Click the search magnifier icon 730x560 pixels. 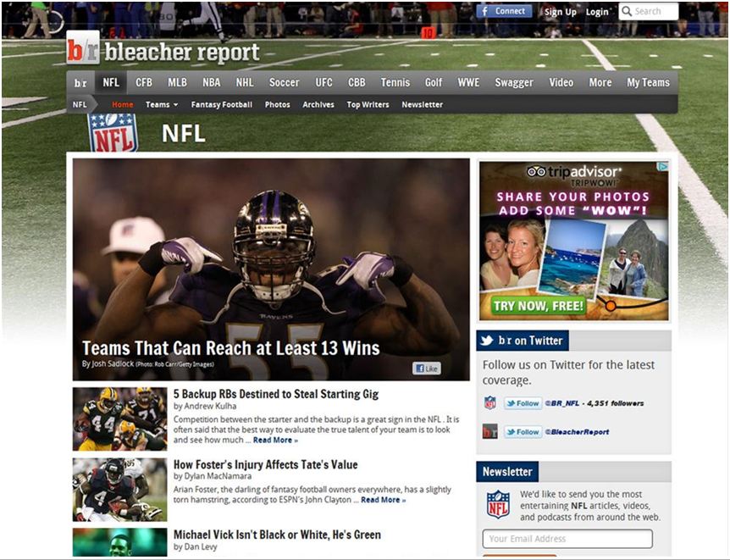pos(627,11)
